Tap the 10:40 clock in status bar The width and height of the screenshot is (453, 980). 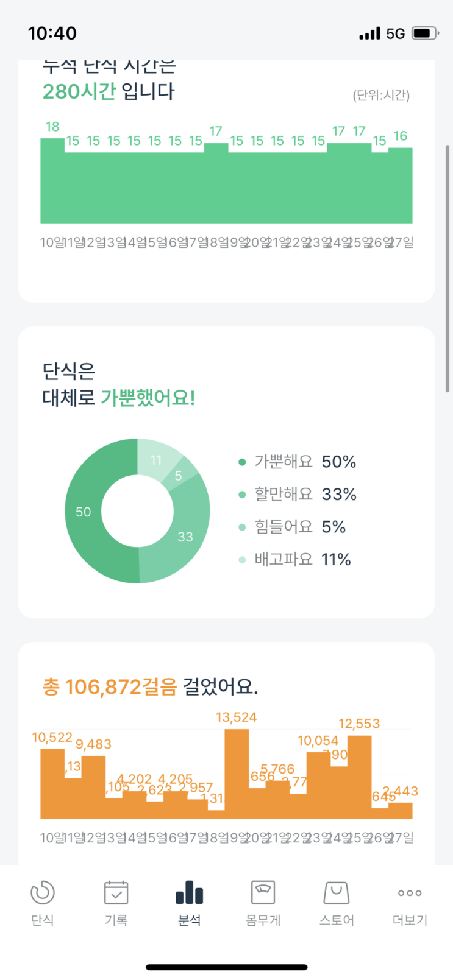point(52,33)
